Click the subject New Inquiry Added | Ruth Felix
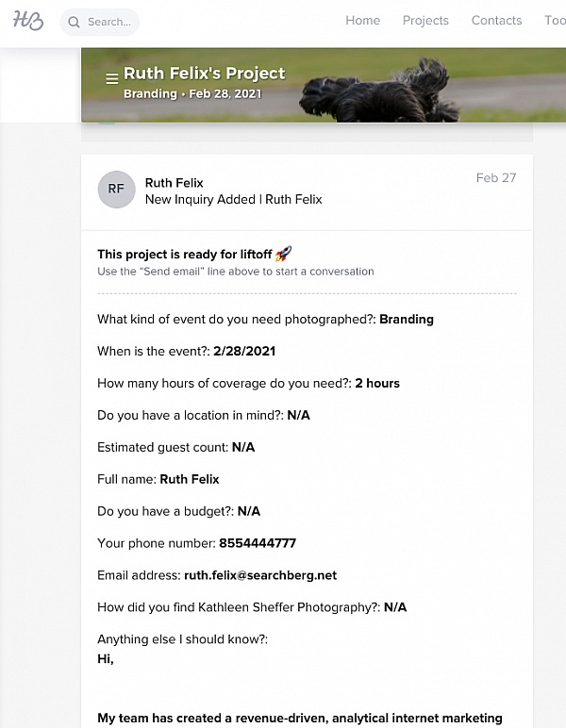The image size is (566, 728). click(x=234, y=200)
